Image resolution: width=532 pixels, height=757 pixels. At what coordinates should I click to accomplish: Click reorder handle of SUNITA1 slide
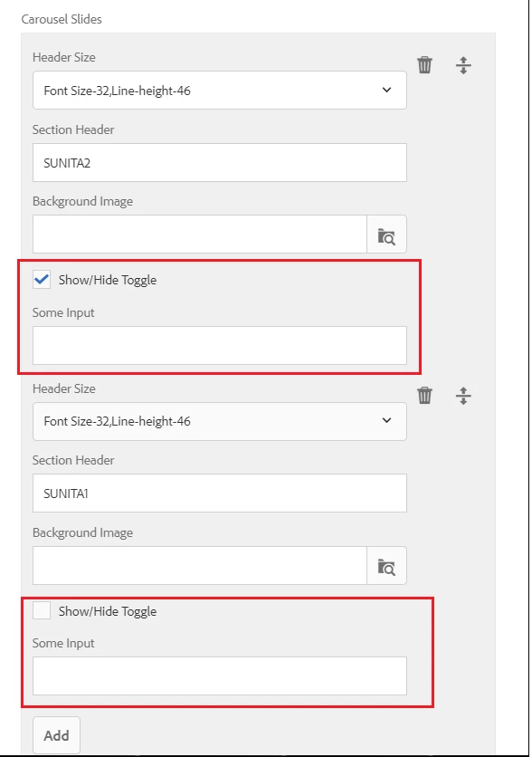(x=463, y=396)
